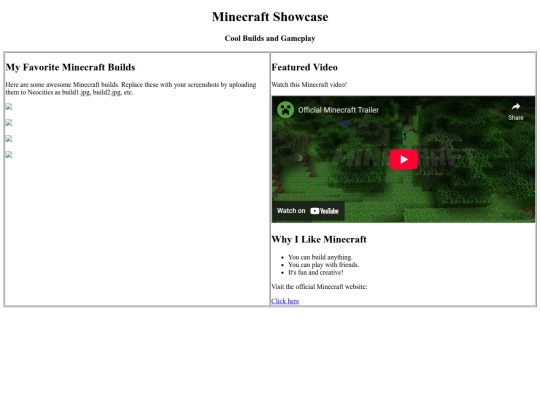Click the Minecraft Showcase page heading
This screenshot has height=405, width=540.
pyautogui.click(x=270, y=17)
